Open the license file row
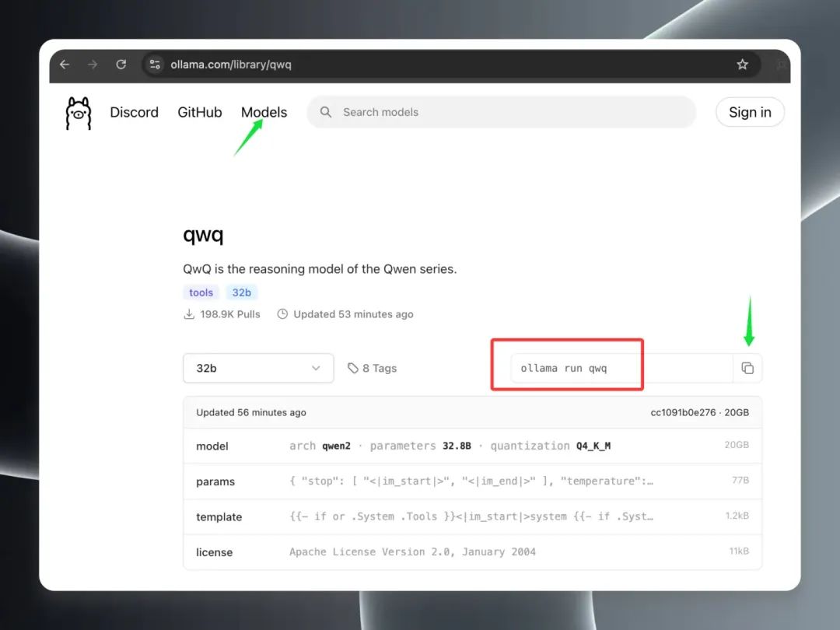 click(x=472, y=552)
